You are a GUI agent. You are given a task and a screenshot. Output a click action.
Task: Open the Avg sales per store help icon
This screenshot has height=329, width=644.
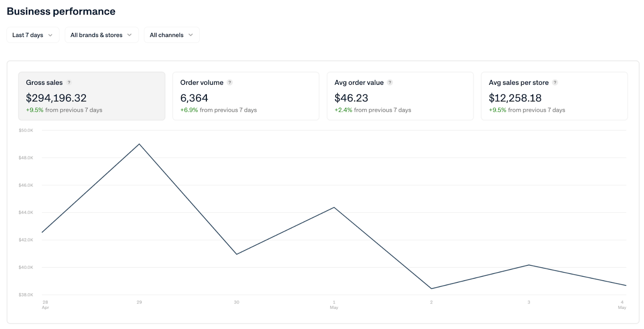click(x=555, y=82)
